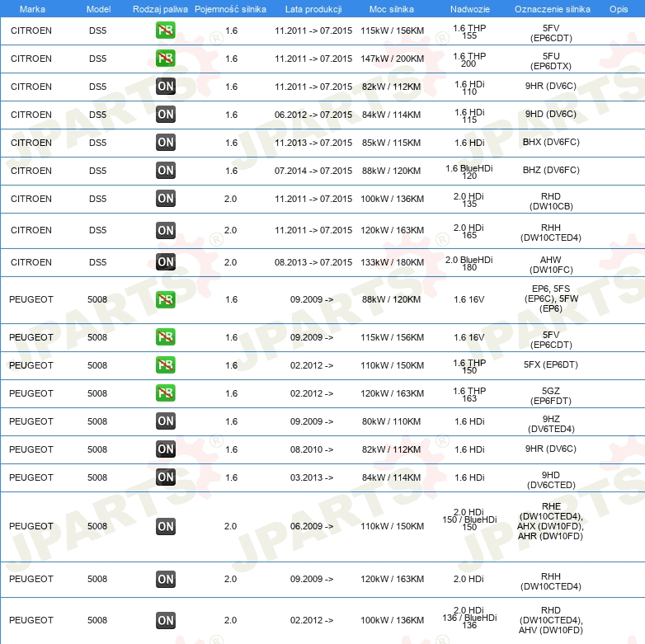Click the AHW (DW10FC) engine code cell
Screen dimensions: 645x644
[551, 264]
